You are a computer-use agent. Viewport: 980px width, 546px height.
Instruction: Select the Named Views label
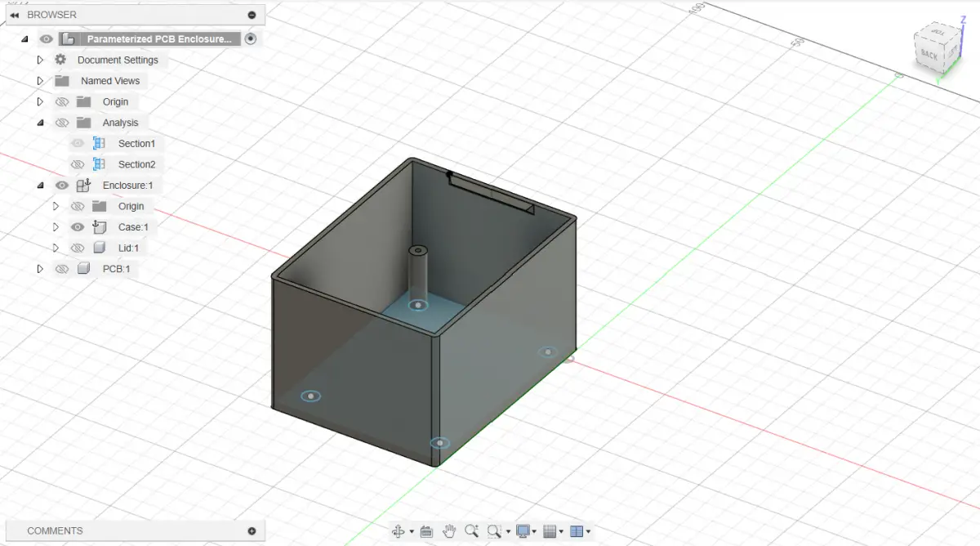[x=110, y=81]
